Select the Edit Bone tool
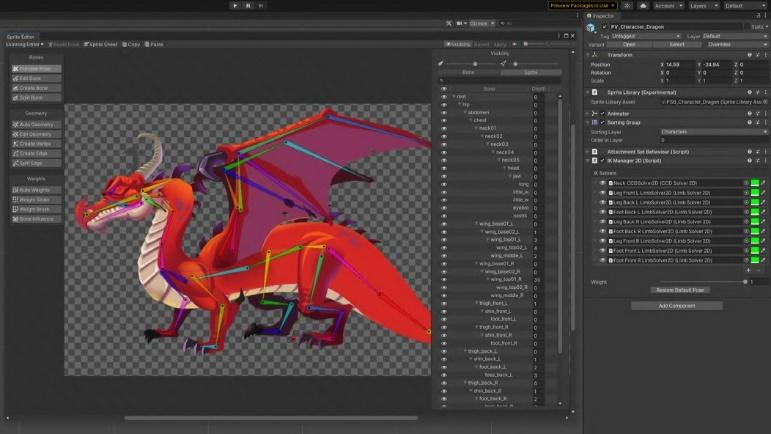 pos(36,78)
